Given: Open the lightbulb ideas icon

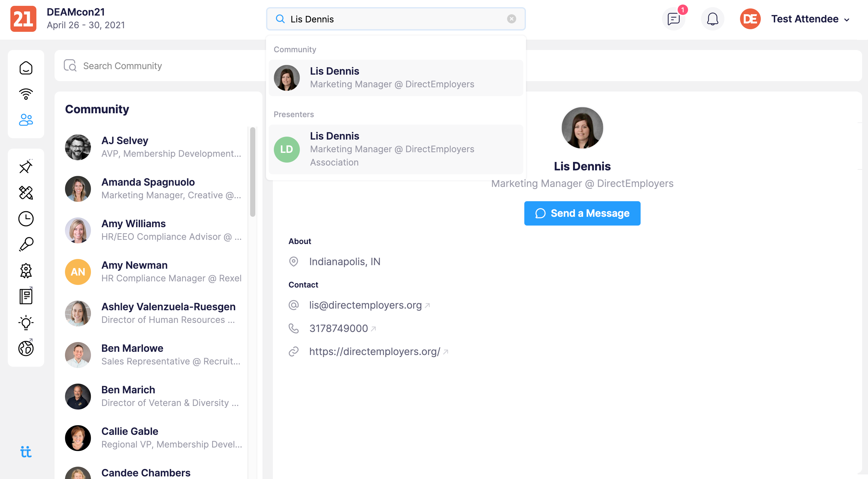Looking at the screenshot, I should pos(26,323).
